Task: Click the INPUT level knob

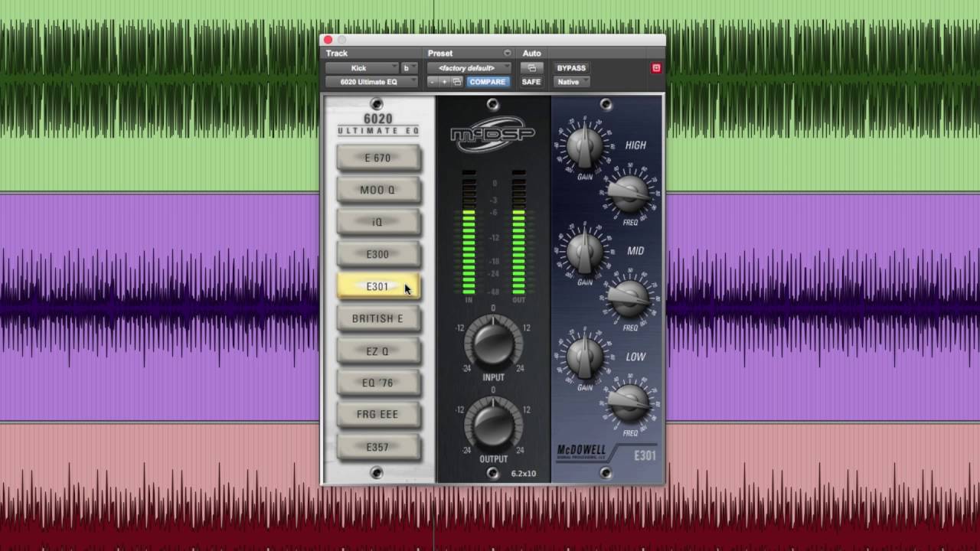Action: pos(493,343)
